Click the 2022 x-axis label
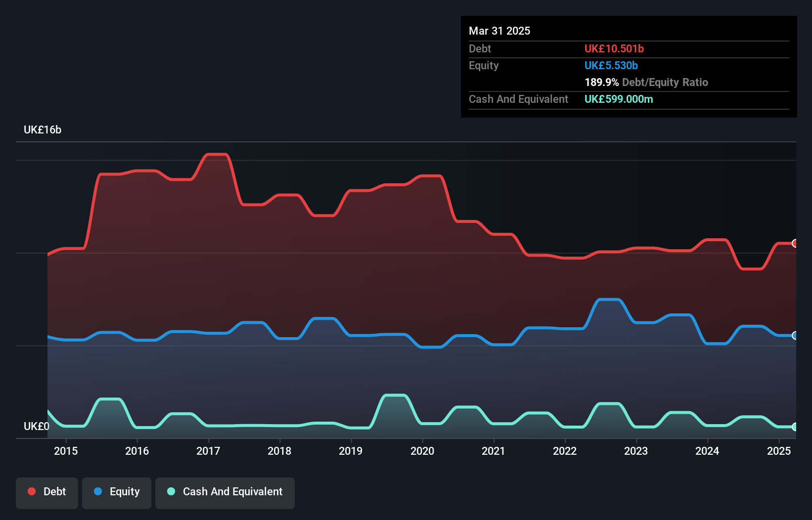The height and width of the screenshot is (520, 812). (x=565, y=451)
